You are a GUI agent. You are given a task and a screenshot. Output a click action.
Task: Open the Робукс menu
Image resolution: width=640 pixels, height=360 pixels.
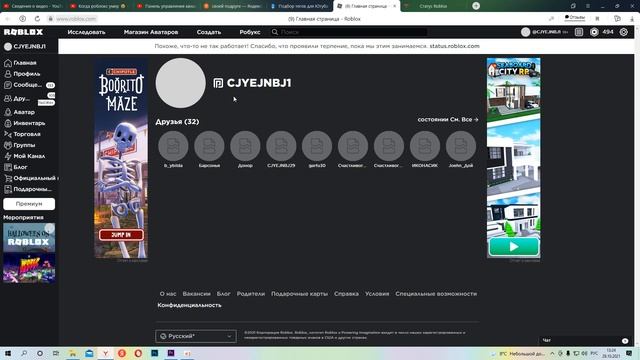250,32
